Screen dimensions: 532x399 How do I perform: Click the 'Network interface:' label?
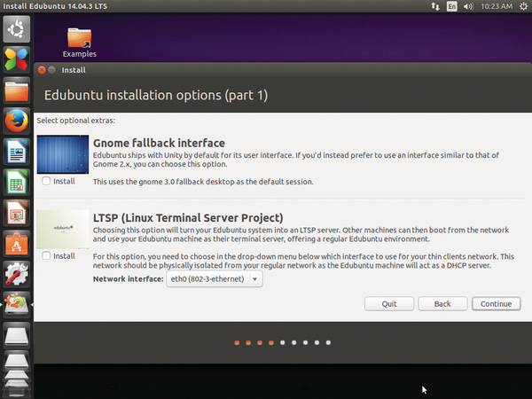(129, 279)
